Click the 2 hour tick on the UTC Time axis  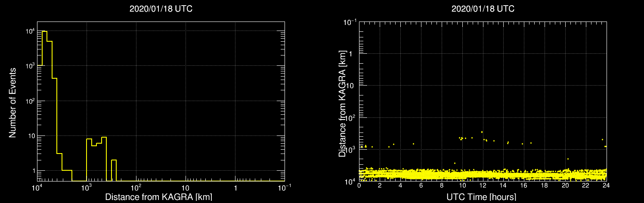[x=380, y=186]
